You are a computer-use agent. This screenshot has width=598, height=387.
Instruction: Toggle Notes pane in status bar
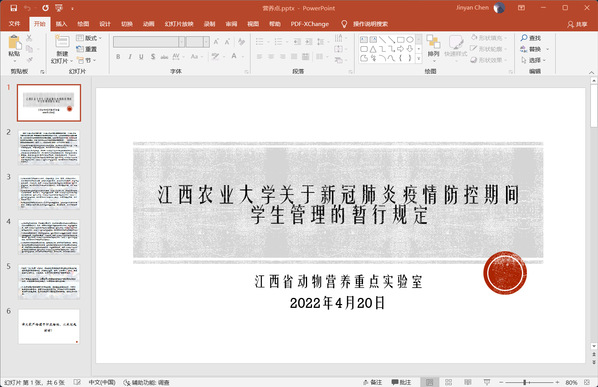(x=372, y=382)
